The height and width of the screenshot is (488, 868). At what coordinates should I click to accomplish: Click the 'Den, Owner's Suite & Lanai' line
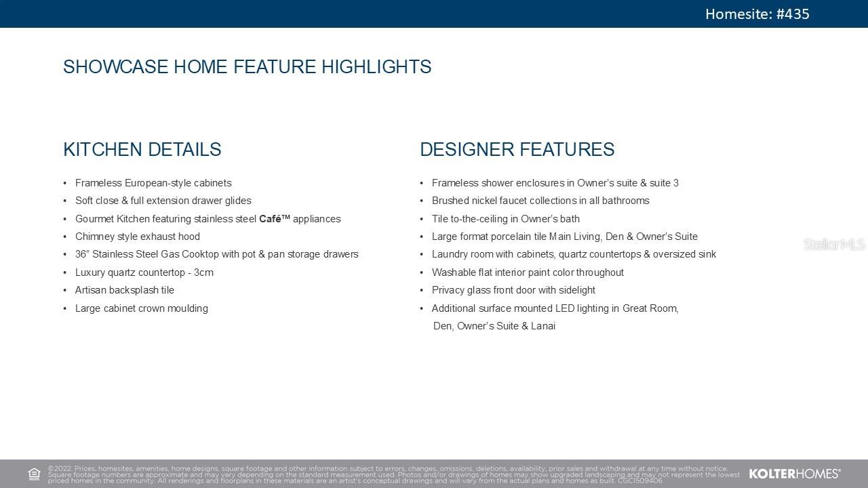pyautogui.click(x=494, y=326)
